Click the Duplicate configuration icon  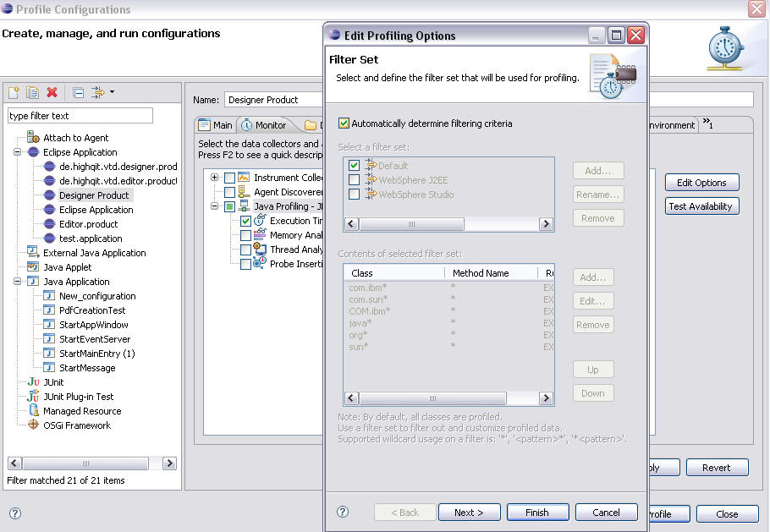pyautogui.click(x=32, y=92)
